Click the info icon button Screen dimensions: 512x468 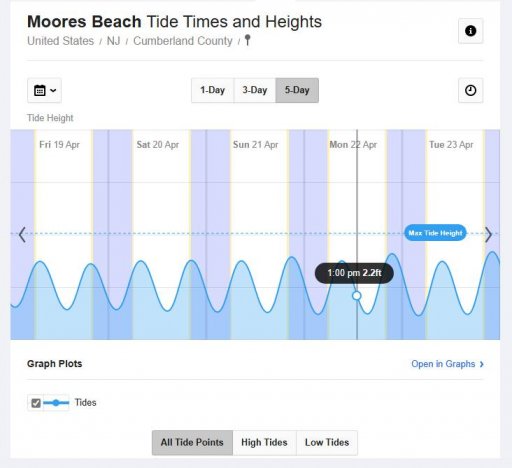(x=470, y=31)
